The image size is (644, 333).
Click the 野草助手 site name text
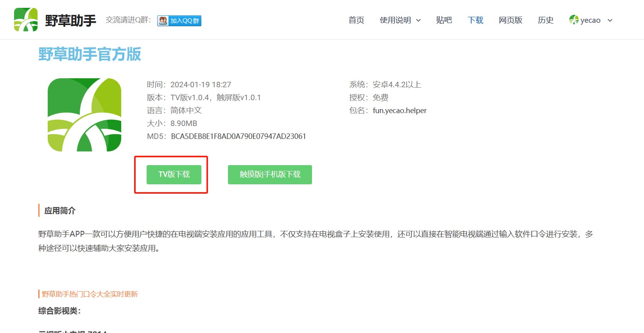coord(70,20)
